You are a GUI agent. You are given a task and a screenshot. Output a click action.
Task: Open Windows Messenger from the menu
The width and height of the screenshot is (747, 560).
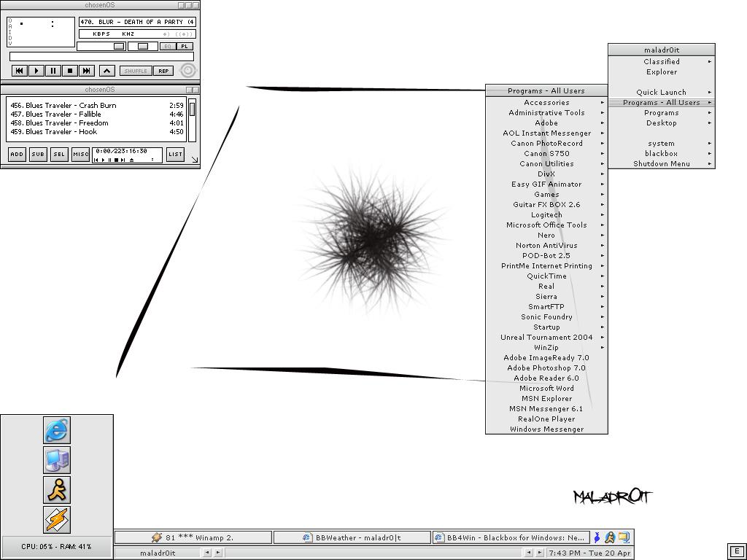point(546,429)
